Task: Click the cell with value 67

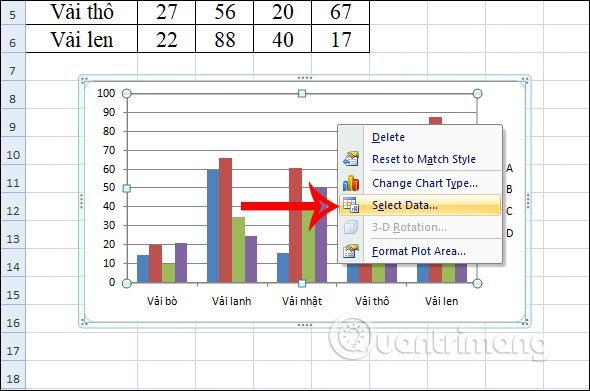Action: [x=341, y=12]
